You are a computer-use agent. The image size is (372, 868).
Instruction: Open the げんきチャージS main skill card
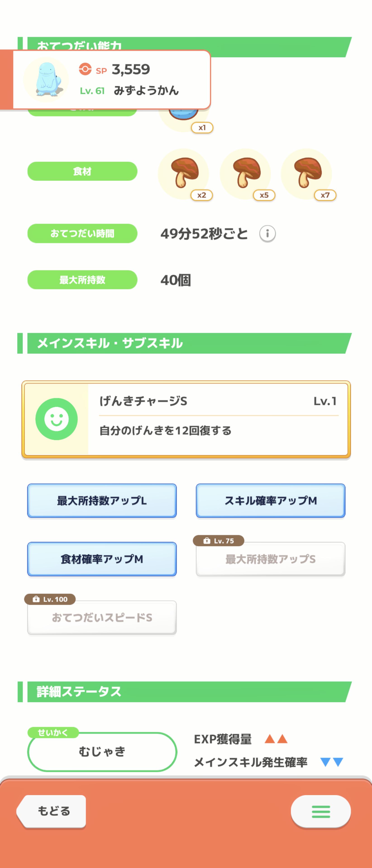(x=186, y=419)
